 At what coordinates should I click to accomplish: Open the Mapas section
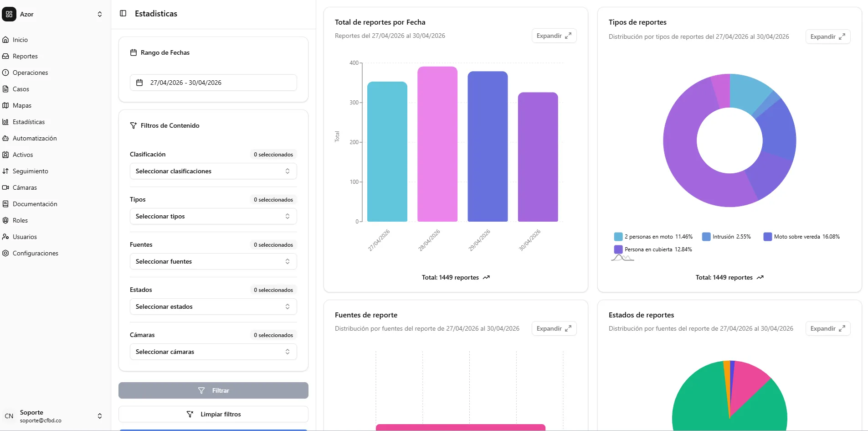tap(22, 105)
